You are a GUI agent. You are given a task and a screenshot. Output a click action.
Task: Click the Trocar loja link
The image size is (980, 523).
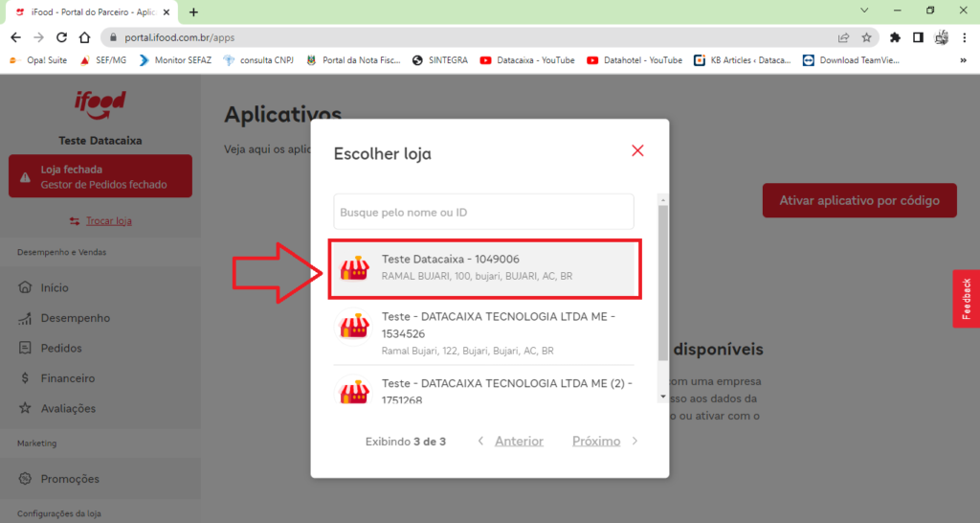(108, 220)
